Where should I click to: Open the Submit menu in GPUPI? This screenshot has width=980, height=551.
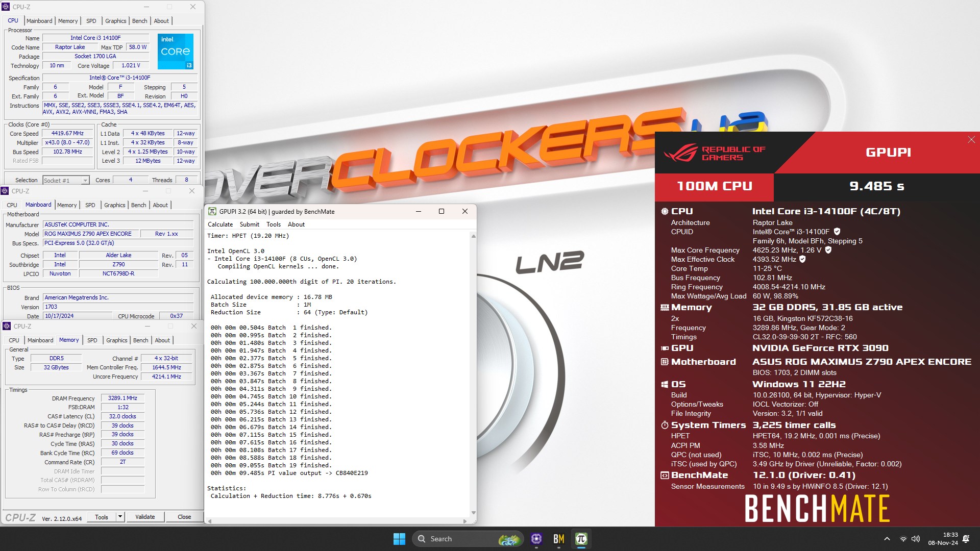(249, 224)
